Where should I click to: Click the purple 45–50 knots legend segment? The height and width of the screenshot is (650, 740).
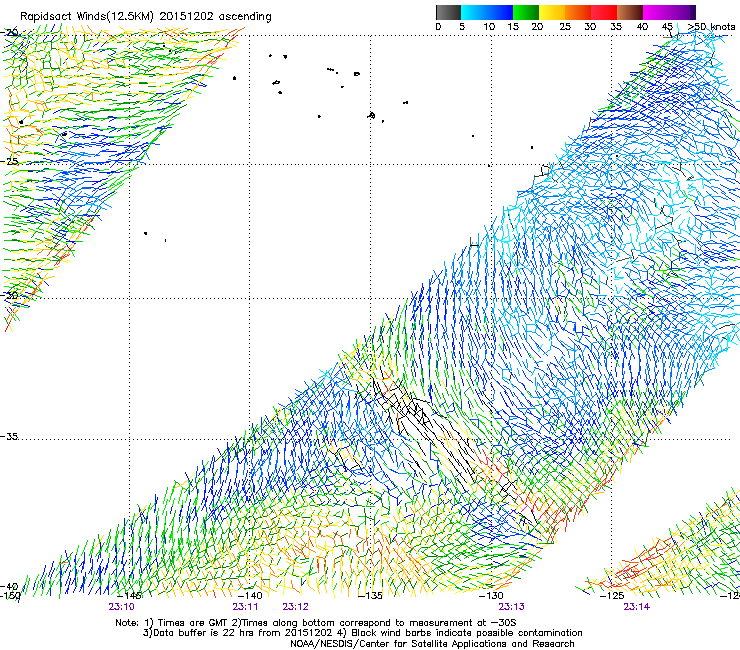682,12
